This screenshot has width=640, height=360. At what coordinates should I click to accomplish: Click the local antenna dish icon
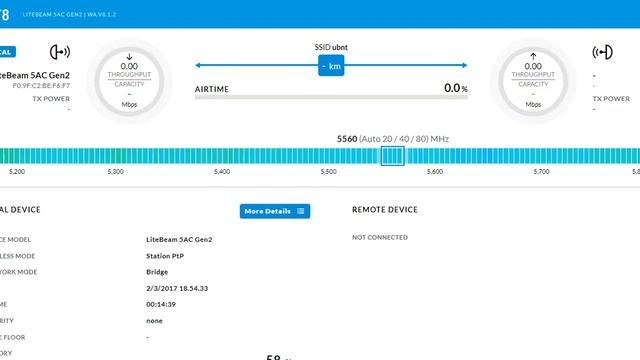click(60, 52)
